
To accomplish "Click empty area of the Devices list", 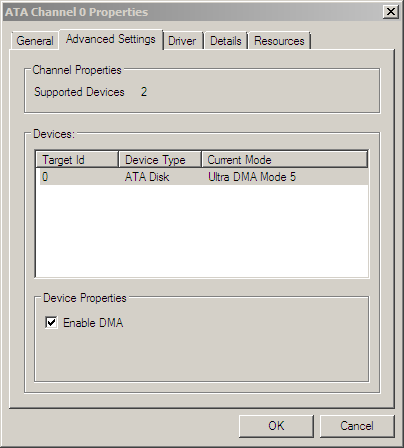I will click(202, 231).
